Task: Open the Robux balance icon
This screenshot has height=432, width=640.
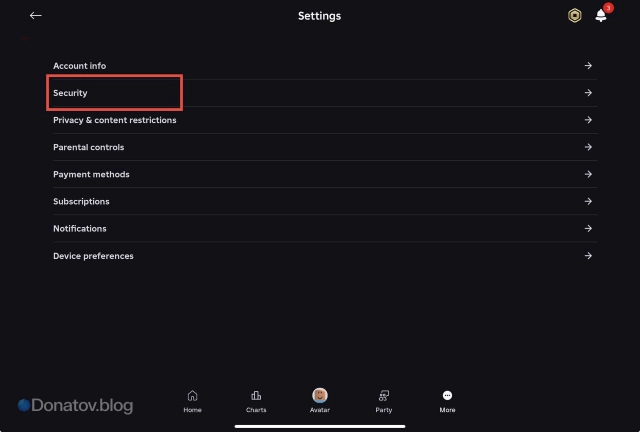Action: pos(574,16)
